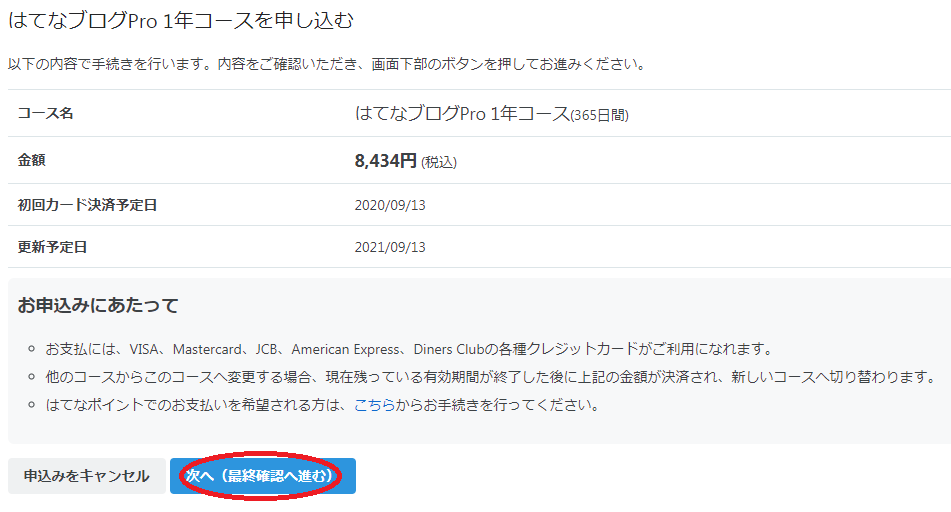Click the 更新予定日 label
This screenshot has height=512, width=951.
click(52, 247)
